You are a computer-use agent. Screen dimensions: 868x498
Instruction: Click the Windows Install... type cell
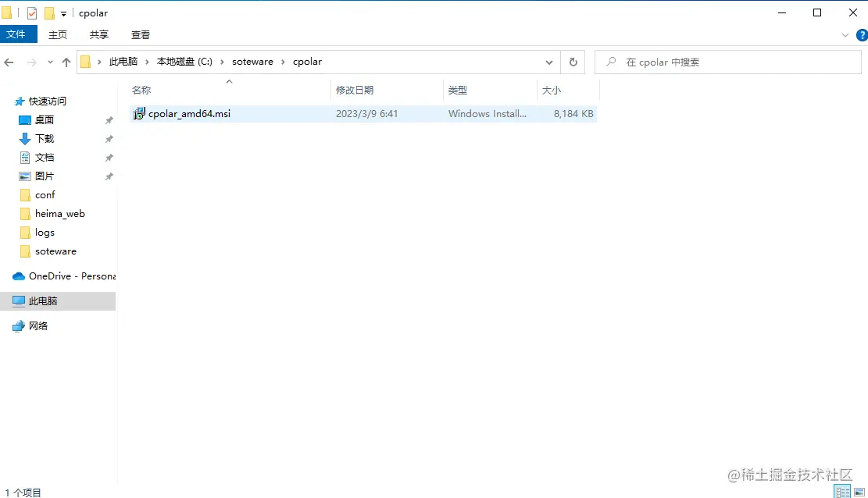[488, 113]
